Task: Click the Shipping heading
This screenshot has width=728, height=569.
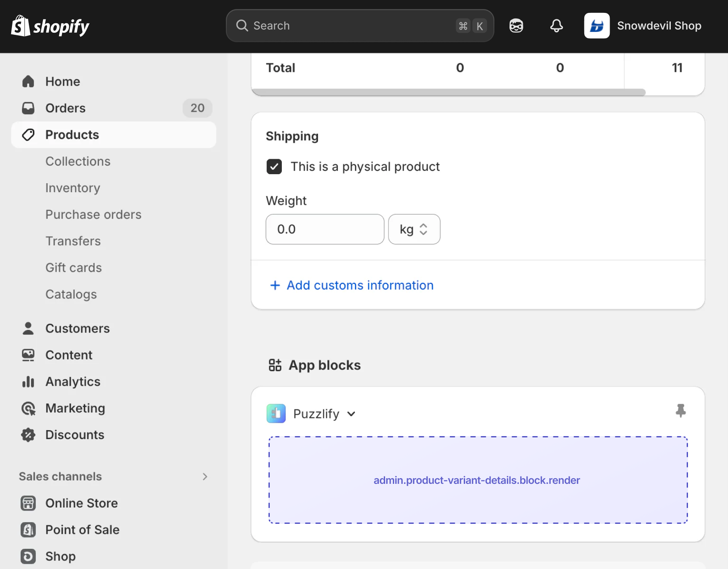Action: click(292, 136)
